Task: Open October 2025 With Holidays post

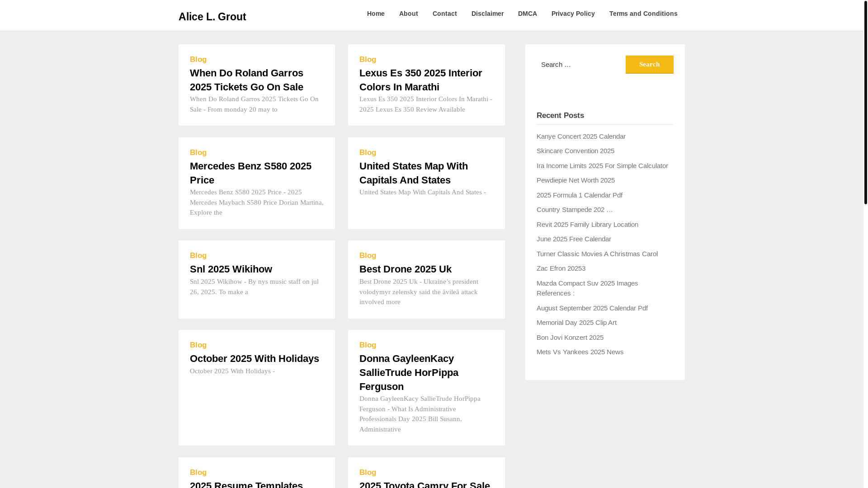Action: pos(255,359)
